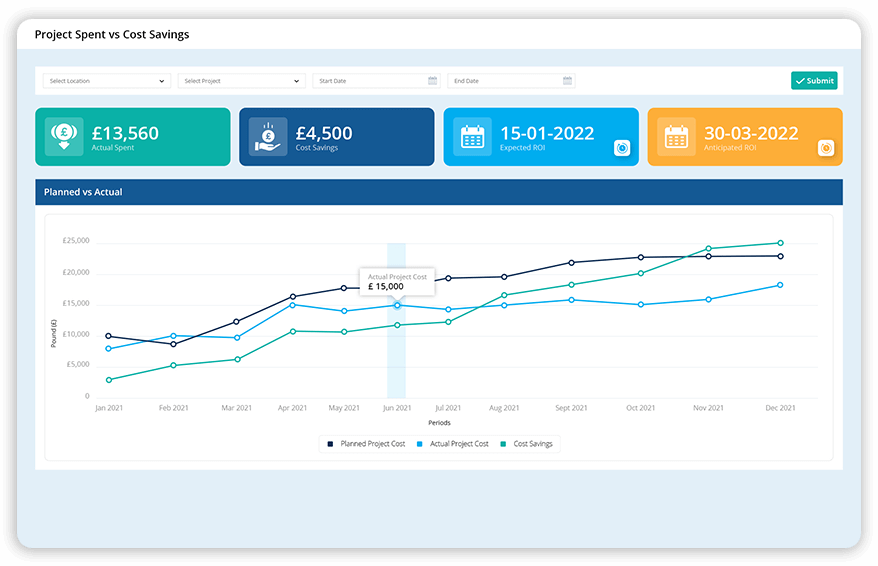This screenshot has height=566, width=878.
Task: Toggle Planned Project Cost series in legend
Action: click(366, 444)
